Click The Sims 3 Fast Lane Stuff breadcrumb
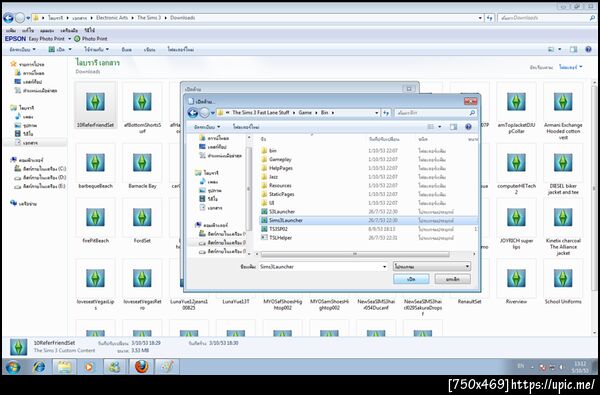The image size is (600, 395). [261, 113]
